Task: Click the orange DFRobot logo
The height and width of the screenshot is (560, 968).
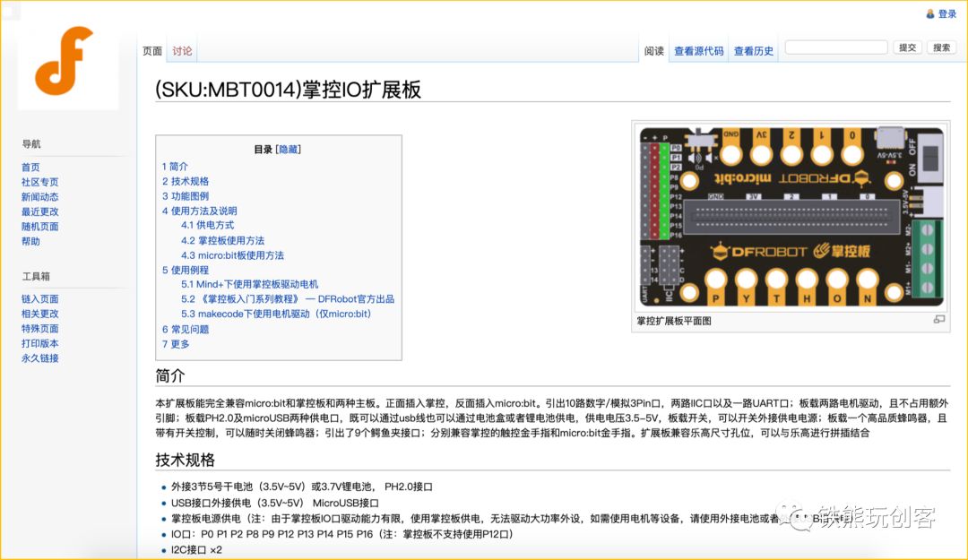Action: [65, 61]
